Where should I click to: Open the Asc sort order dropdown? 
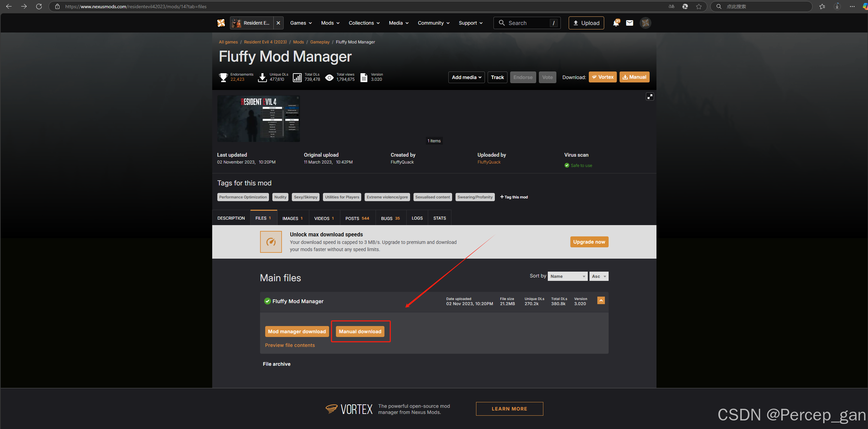[599, 276]
